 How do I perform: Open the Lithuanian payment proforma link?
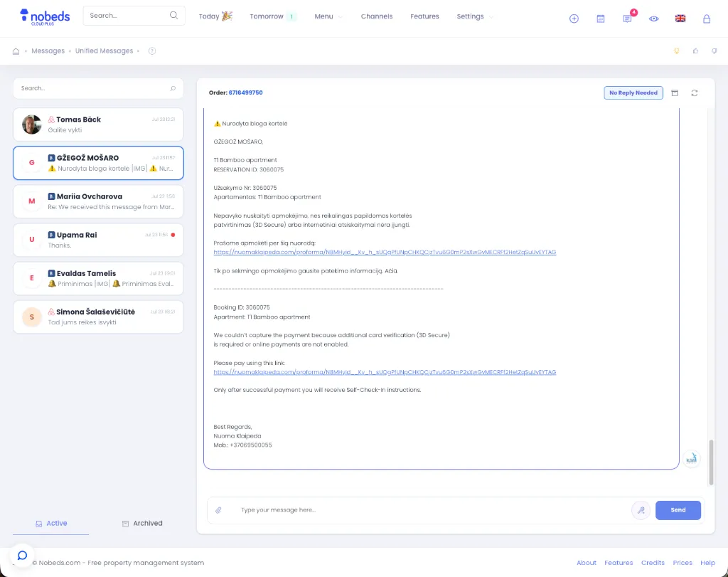tap(385, 253)
